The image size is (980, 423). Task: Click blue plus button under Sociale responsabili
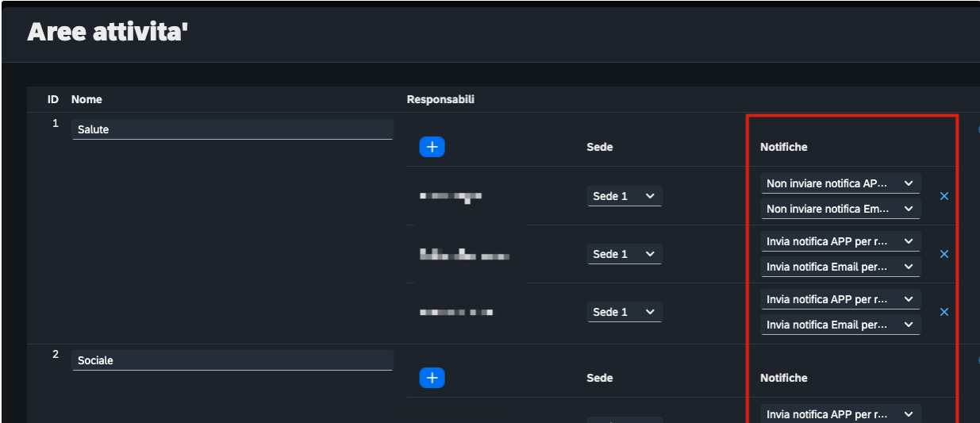[x=432, y=378]
